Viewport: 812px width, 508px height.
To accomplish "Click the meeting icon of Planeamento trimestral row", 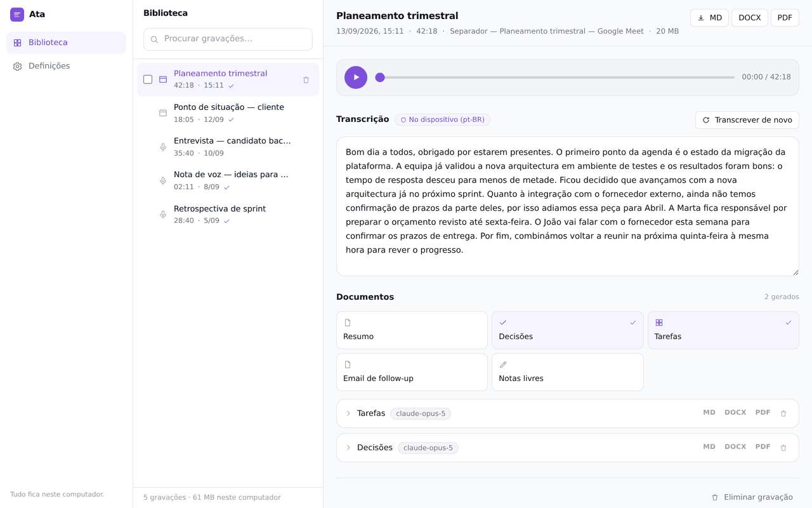I will (163, 79).
